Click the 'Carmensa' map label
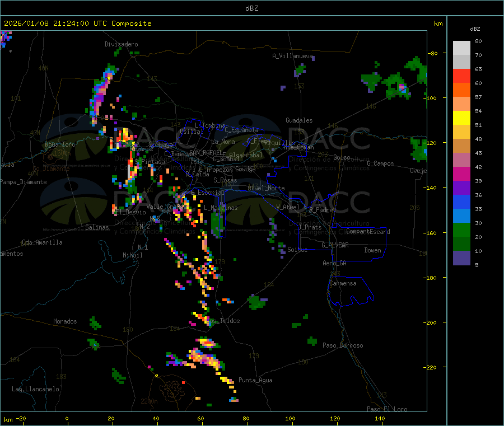Screen dimensions: 504x426 click(x=343, y=283)
